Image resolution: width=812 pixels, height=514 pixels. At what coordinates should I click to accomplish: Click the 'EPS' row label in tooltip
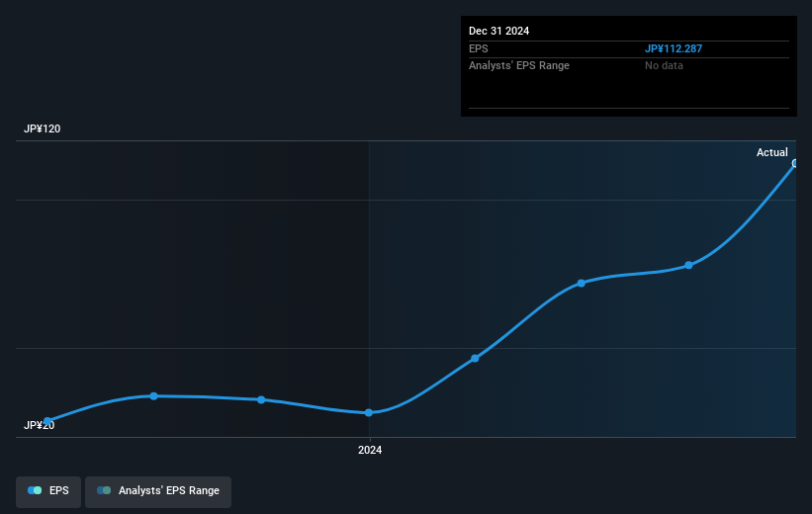pos(478,48)
